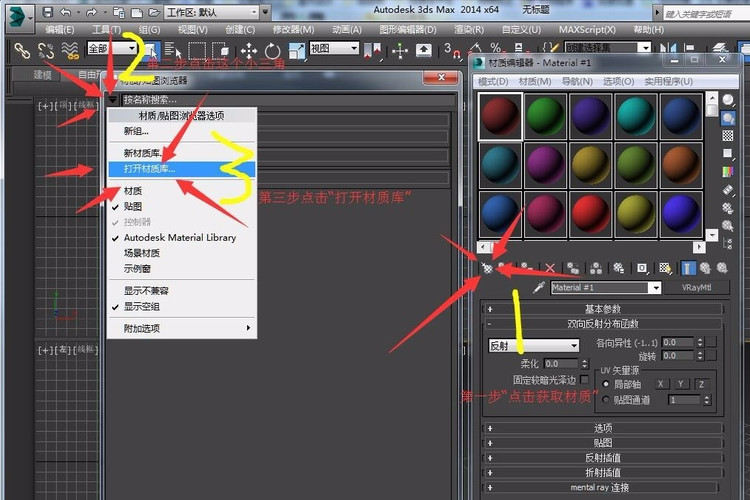Click the Make Material Copy icon
This screenshot has width=750, height=500.
(573, 268)
